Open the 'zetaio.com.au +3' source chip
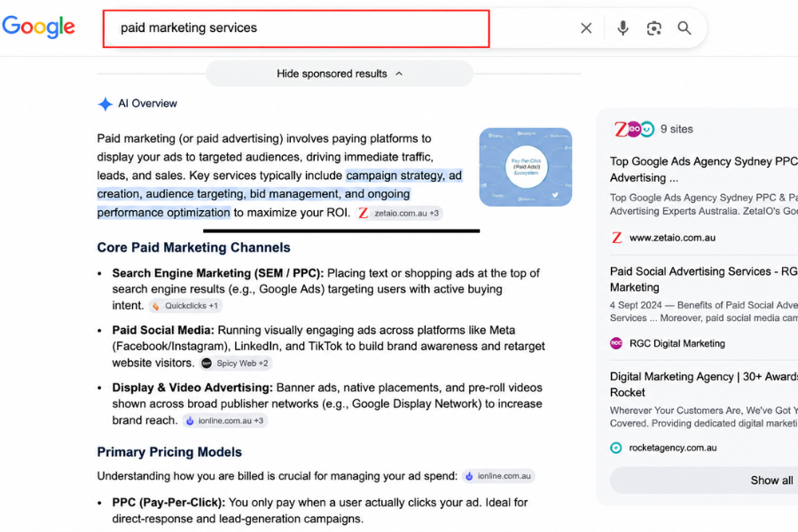 coord(400,213)
